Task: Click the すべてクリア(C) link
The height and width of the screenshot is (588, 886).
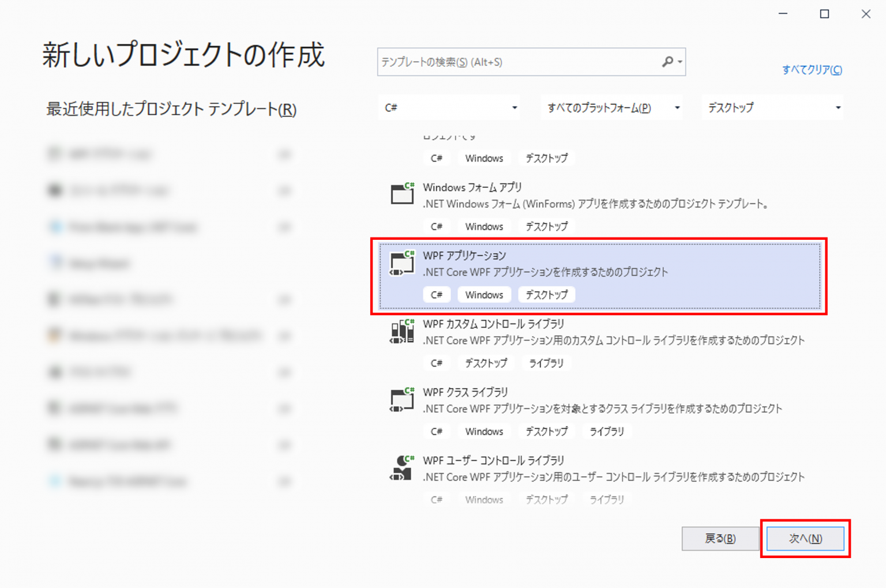Action: 812,69
